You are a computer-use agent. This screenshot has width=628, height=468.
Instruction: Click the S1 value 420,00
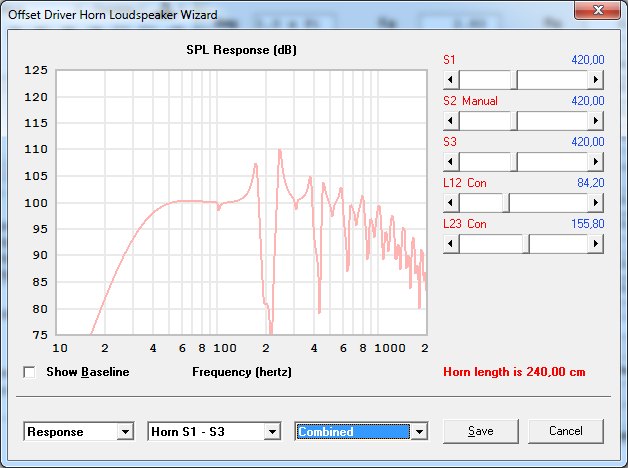[588, 60]
